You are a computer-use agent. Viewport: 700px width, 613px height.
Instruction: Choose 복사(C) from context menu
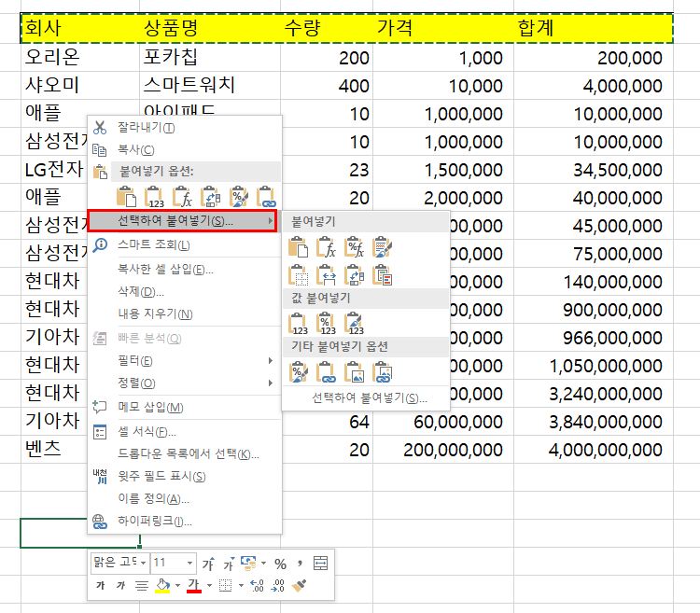[185, 149]
